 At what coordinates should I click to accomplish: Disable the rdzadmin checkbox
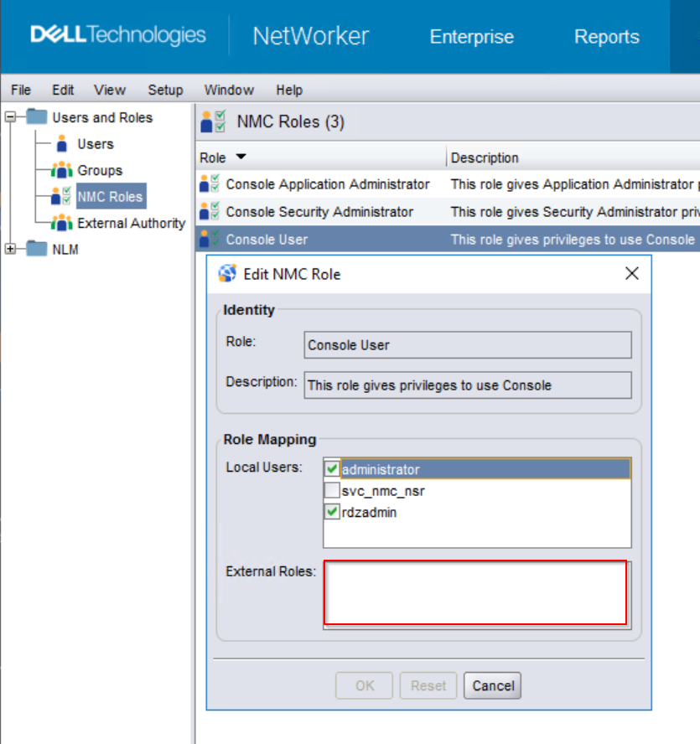tap(331, 511)
